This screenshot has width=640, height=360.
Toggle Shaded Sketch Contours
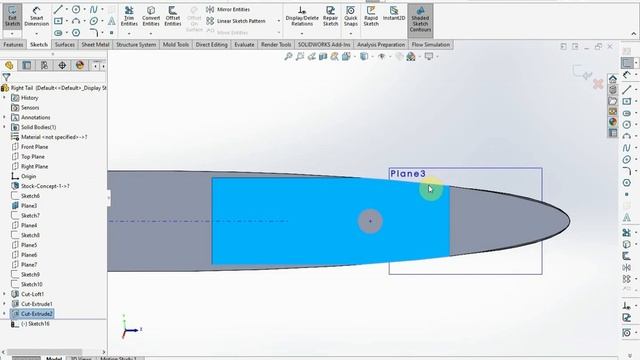click(420, 19)
